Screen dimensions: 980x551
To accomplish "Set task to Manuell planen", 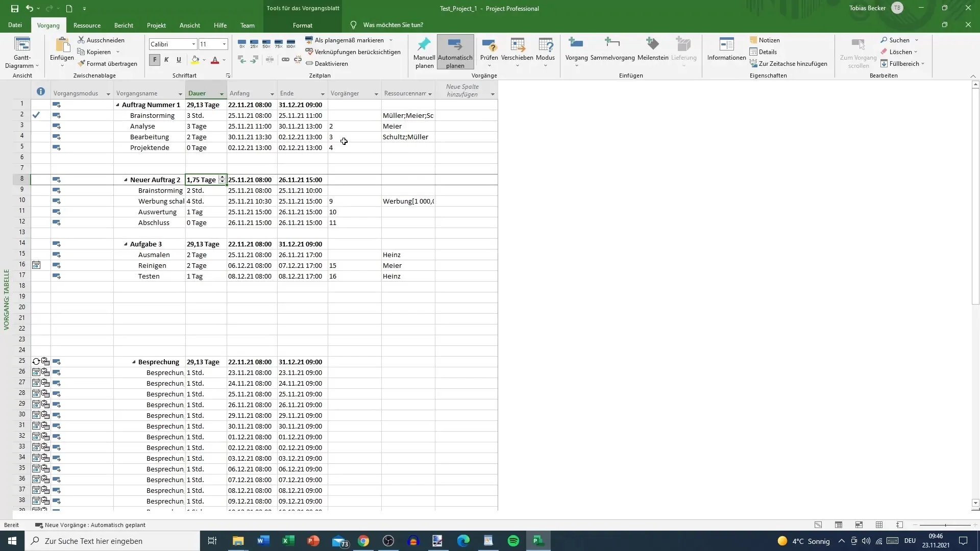I will (x=424, y=53).
